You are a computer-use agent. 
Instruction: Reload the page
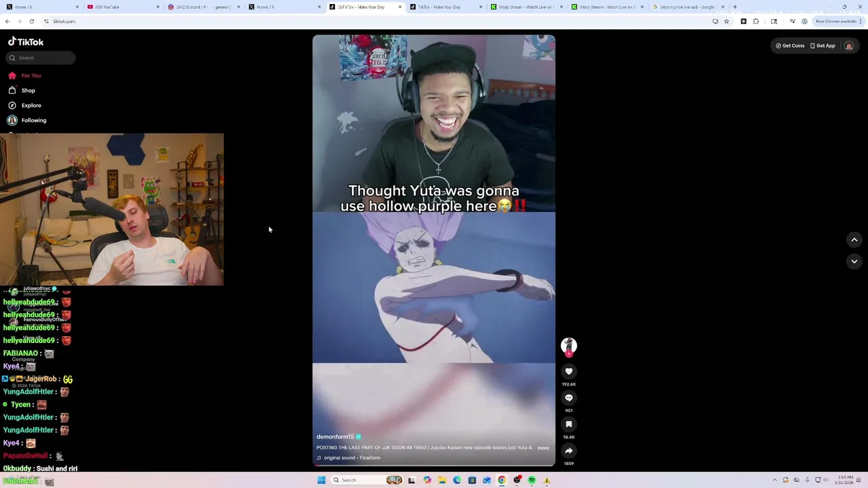pyautogui.click(x=31, y=21)
